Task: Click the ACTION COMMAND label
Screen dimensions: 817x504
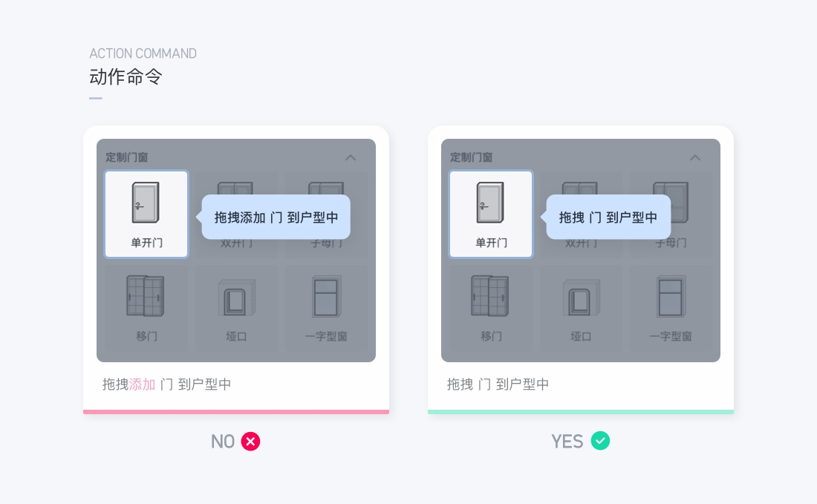Action: [143, 53]
